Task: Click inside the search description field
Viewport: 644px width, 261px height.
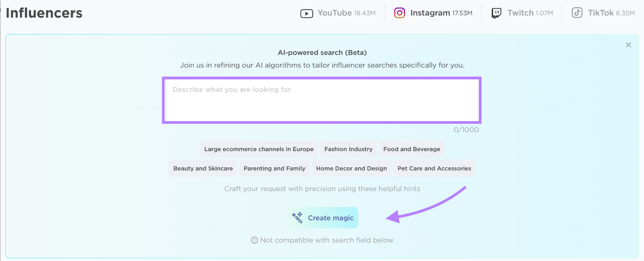Action: pyautogui.click(x=322, y=99)
